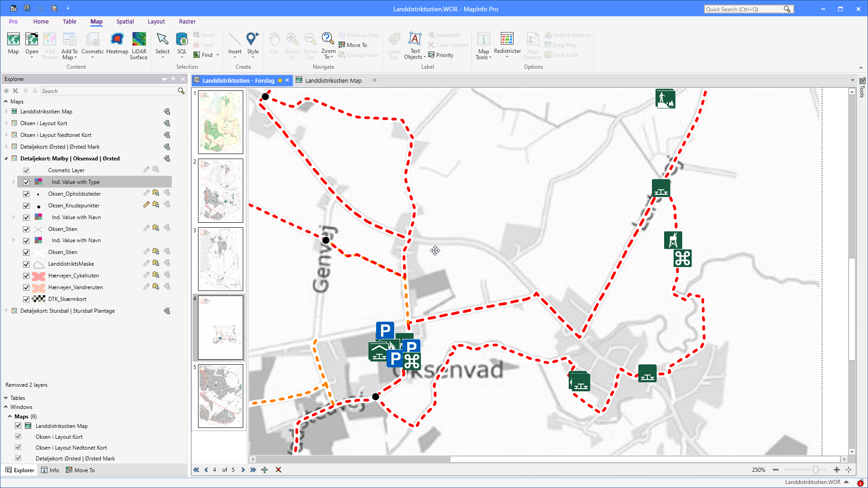Activate the SQL tool
868x488 pixels.
[181, 43]
